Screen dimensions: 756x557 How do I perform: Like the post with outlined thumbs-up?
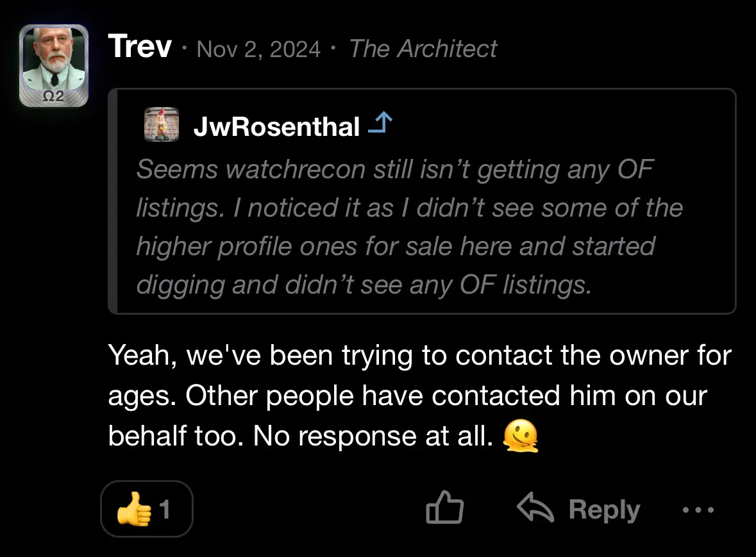coord(444,509)
